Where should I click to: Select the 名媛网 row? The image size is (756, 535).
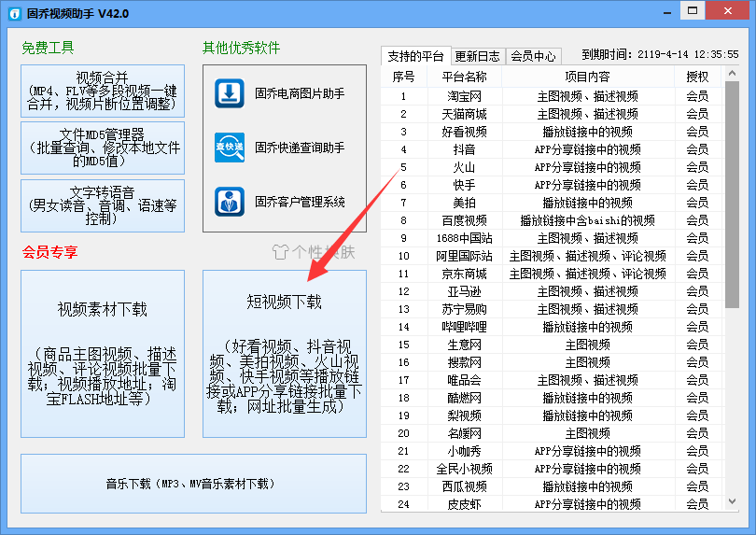[x=553, y=433]
